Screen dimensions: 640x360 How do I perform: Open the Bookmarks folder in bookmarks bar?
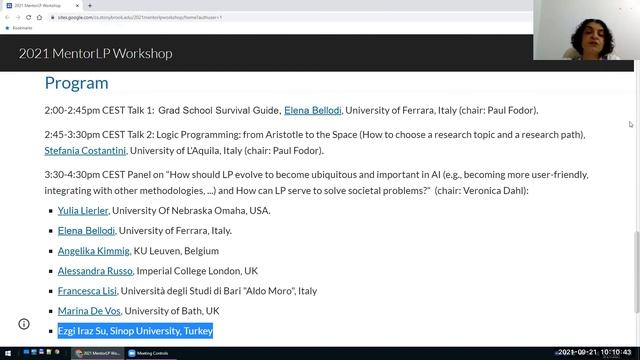coord(19,28)
